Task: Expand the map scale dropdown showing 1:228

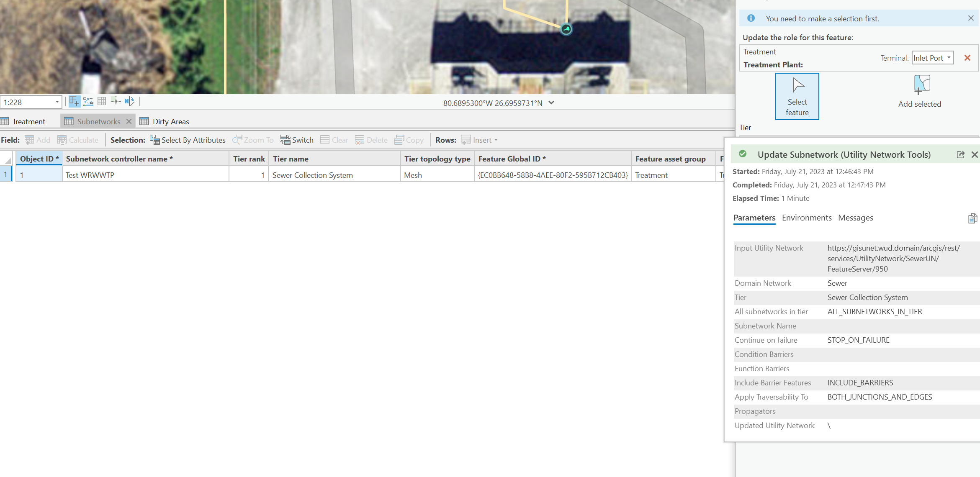Action: coord(57,102)
